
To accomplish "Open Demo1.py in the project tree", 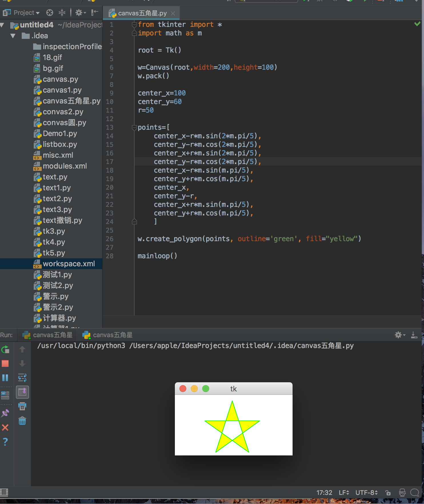I will click(60, 133).
